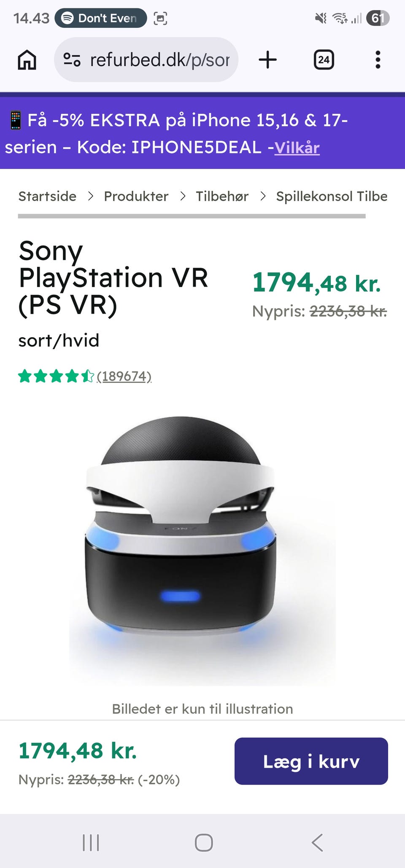Open site settings icon in address bar
The height and width of the screenshot is (868, 405).
pos(72,59)
